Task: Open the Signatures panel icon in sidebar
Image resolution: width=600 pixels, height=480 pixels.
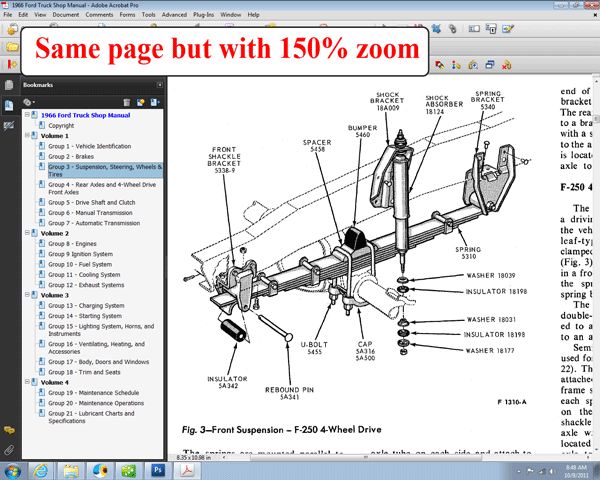Action: tap(9, 126)
